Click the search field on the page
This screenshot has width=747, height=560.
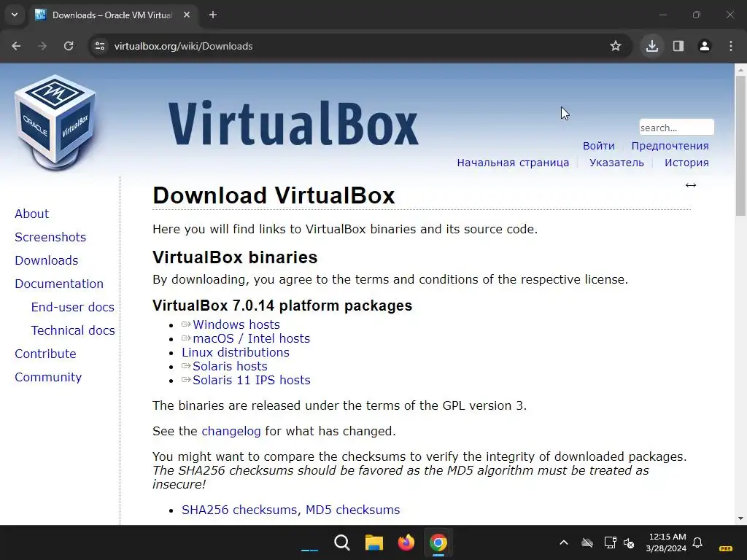tap(676, 128)
